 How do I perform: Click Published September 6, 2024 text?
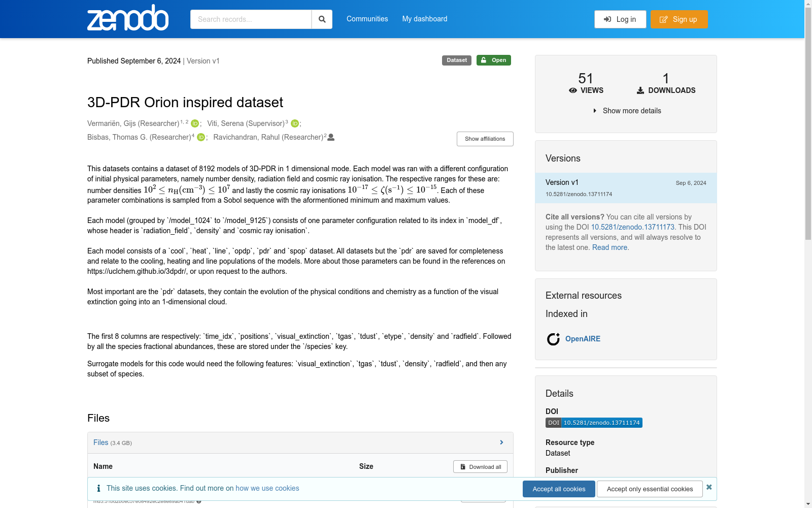pyautogui.click(x=134, y=61)
